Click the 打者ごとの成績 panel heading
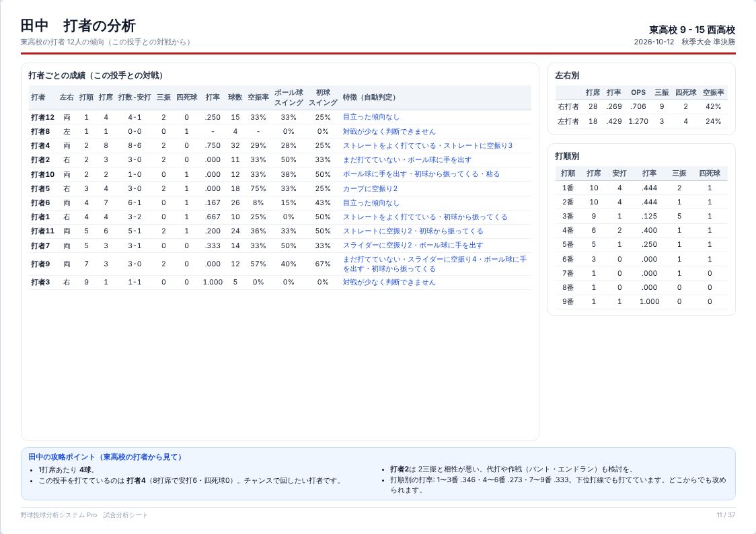The height and width of the screenshot is (534, 756). pos(96,76)
